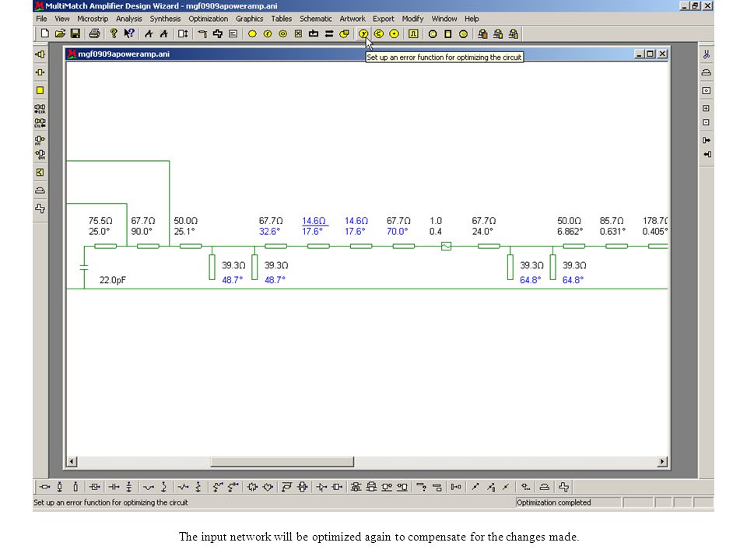The width and height of the screenshot is (747, 560).
Task: Click the blue 32.6° line length value
Action: pyautogui.click(x=270, y=232)
